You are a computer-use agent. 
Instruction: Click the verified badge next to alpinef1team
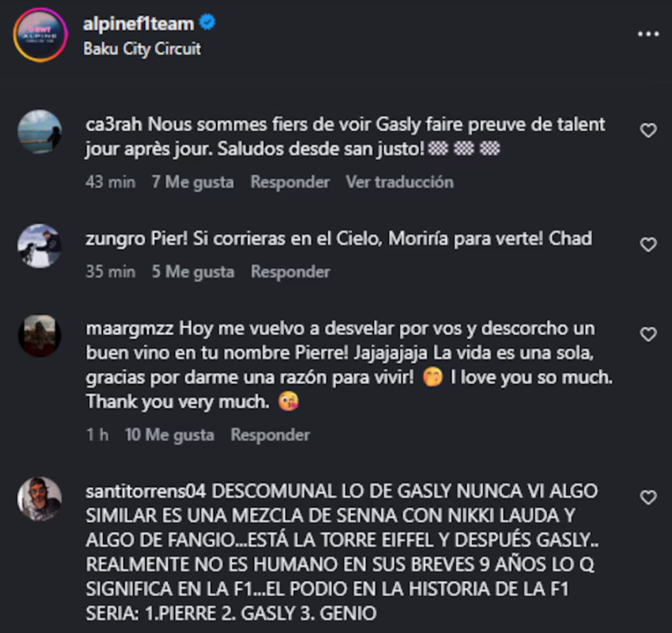[x=208, y=22]
